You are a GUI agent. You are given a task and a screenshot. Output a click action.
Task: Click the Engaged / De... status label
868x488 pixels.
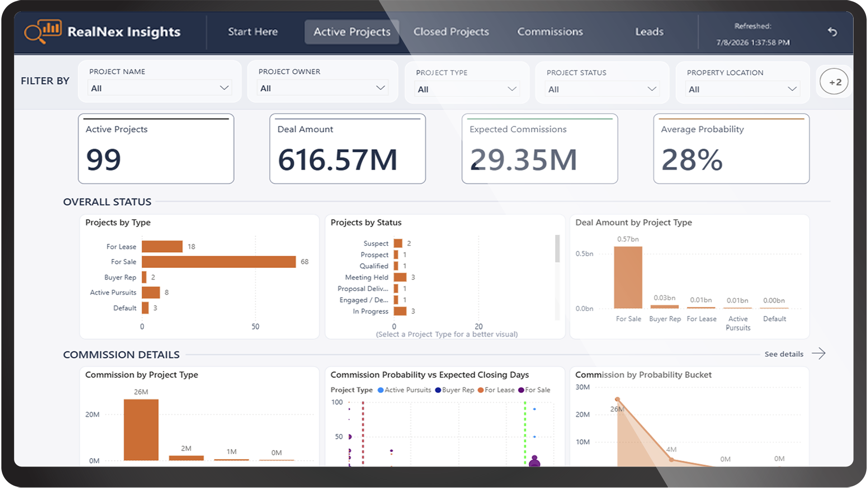pyautogui.click(x=364, y=300)
